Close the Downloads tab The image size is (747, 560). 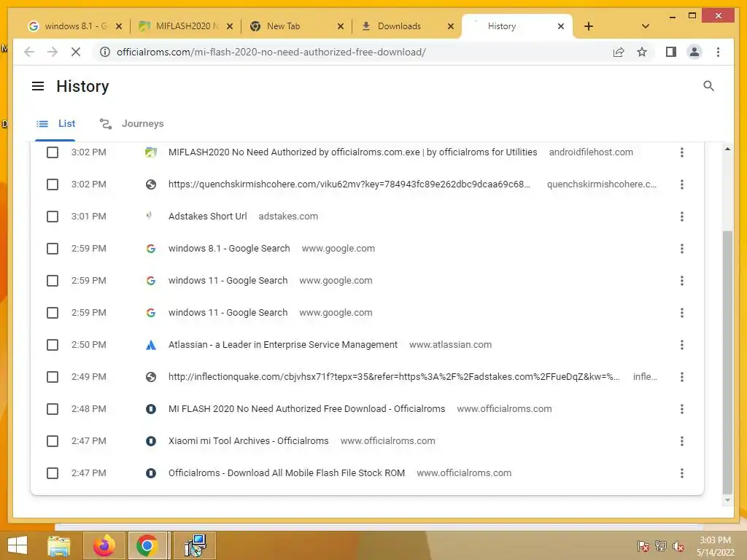450,26
